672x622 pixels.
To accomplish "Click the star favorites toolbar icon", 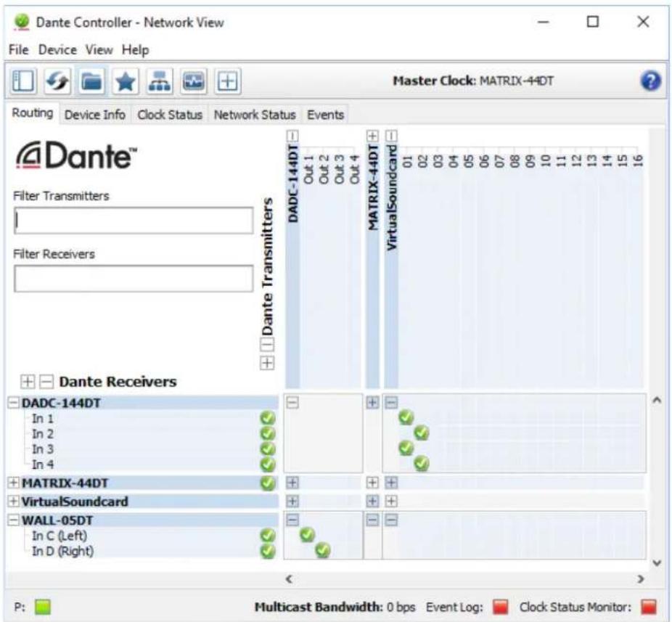I will [125, 81].
